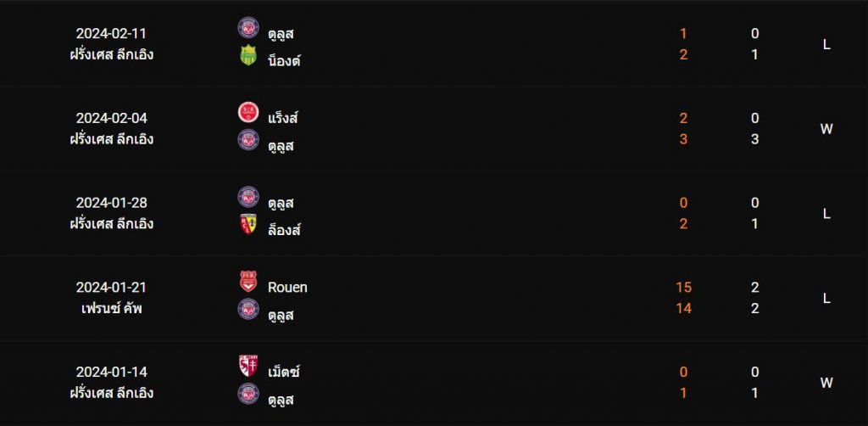The width and height of the screenshot is (868, 426).
Task: Open the เม็ดซ์ team name
Action: 283,372
